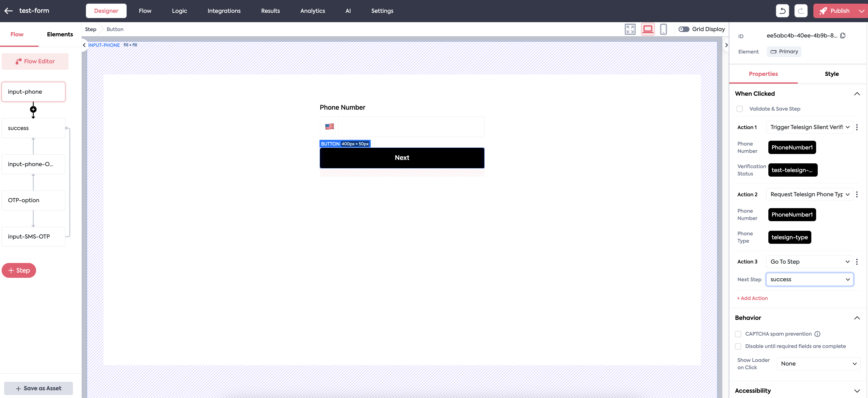
Task: Click the back arrow next to test-form
Action: pyautogui.click(x=8, y=11)
